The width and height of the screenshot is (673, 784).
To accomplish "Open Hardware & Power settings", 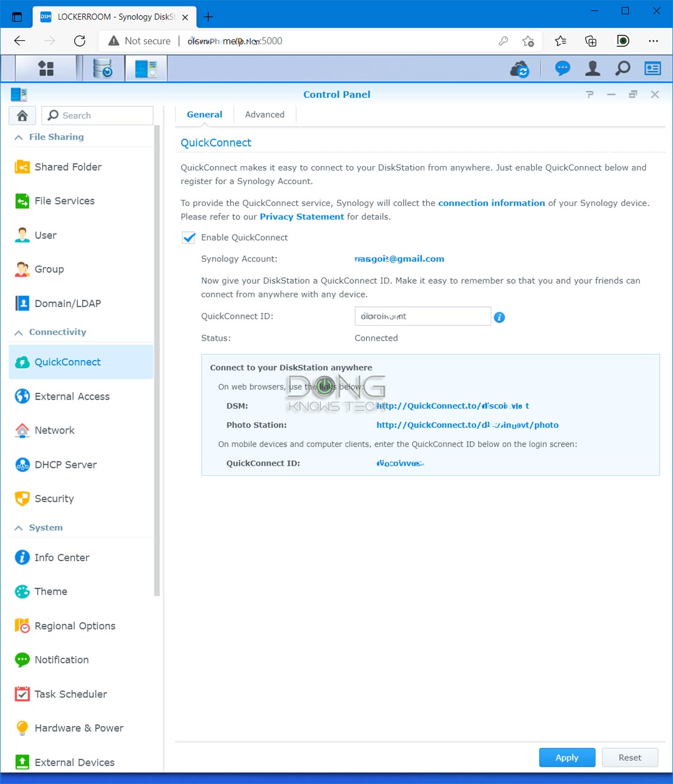I will click(81, 728).
